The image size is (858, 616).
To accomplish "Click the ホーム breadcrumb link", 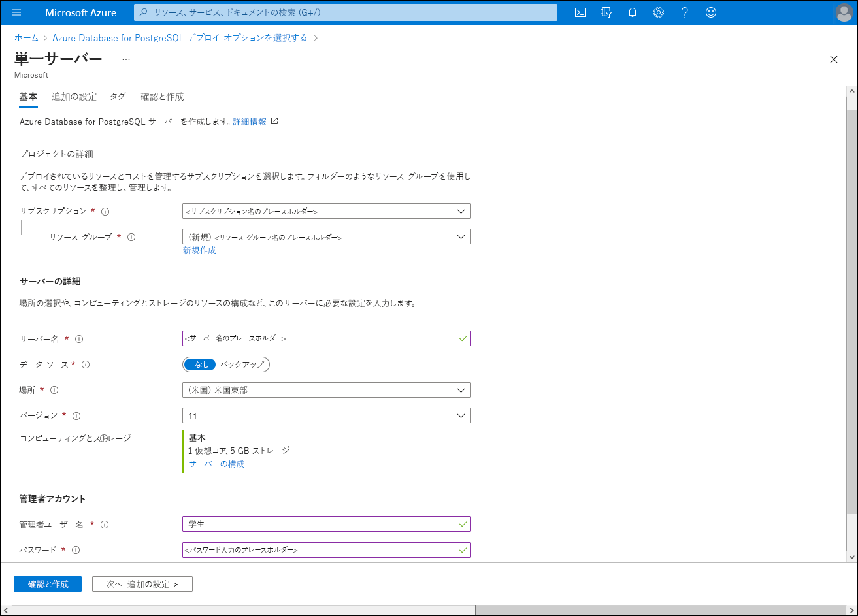I will [27, 38].
